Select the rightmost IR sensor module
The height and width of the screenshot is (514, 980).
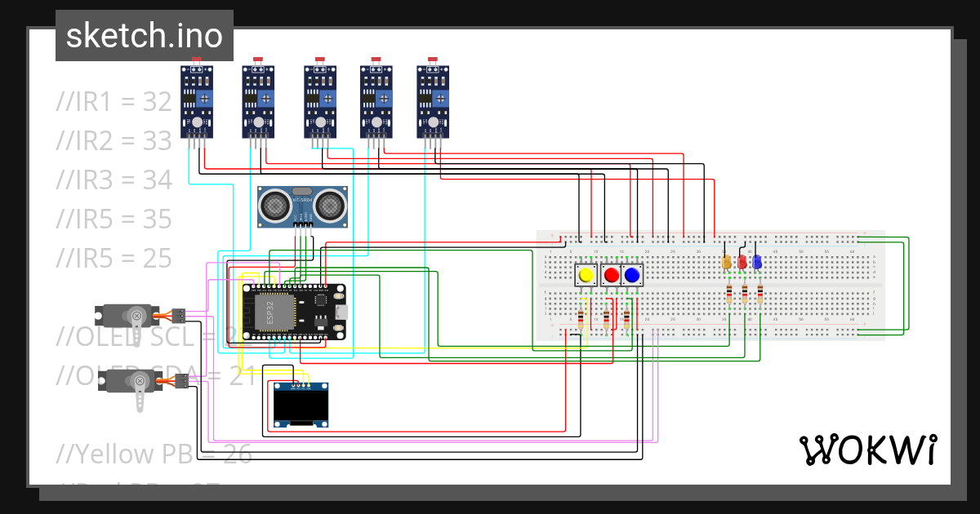click(434, 102)
